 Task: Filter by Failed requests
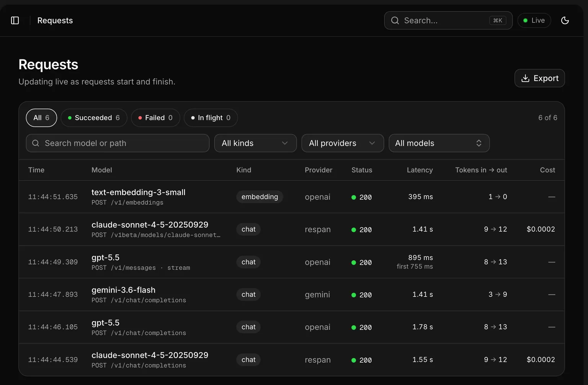(155, 118)
